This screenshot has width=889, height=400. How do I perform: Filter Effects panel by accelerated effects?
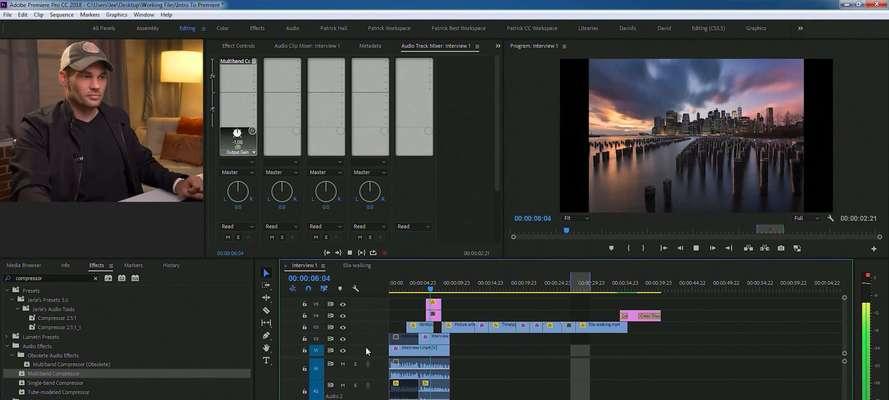pyautogui.click(x=108, y=278)
